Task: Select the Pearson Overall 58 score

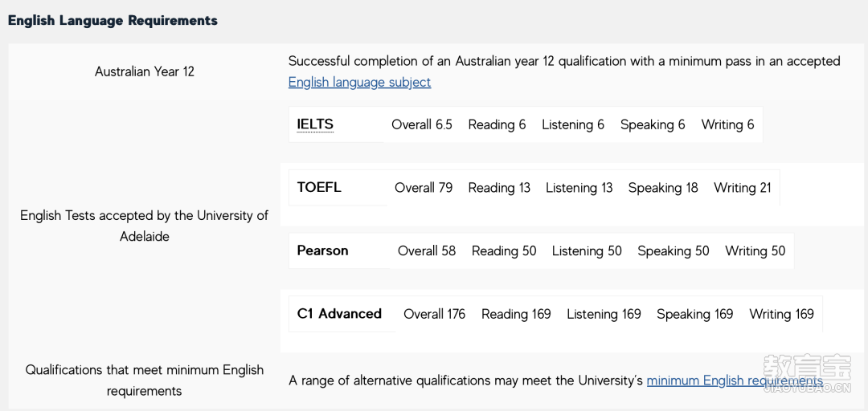Action: pyautogui.click(x=427, y=250)
